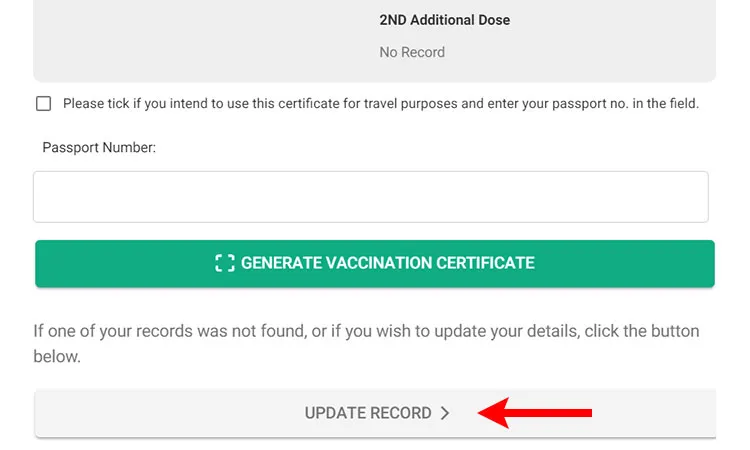Viewport: 750px width, 450px height.
Task: Tick the travel purposes checkbox
Action: [x=44, y=103]
